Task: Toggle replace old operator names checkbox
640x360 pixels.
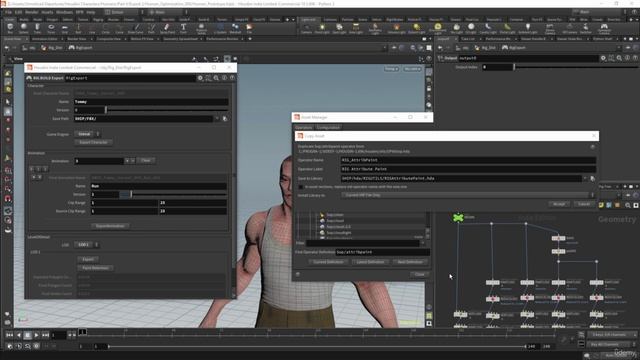Action: (301, 187)
